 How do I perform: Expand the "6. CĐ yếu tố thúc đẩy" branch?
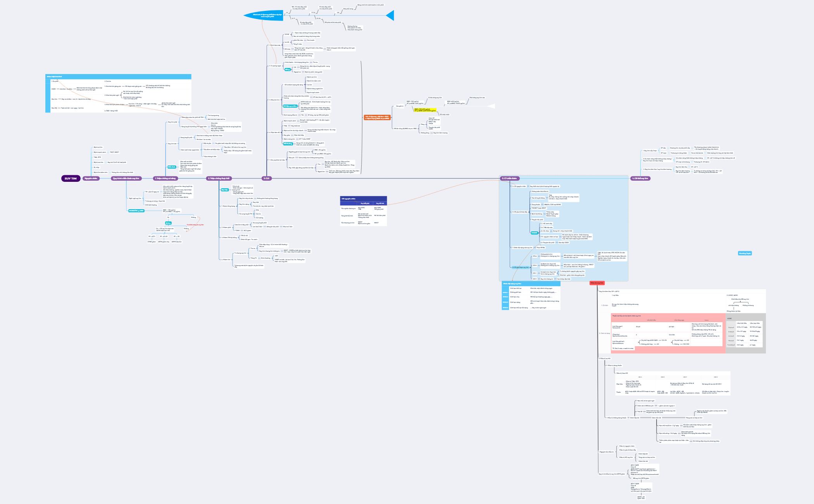[520, 212]
